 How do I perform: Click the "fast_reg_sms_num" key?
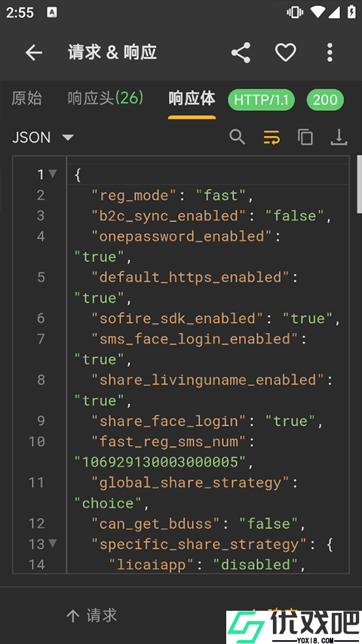click(170, 442)
